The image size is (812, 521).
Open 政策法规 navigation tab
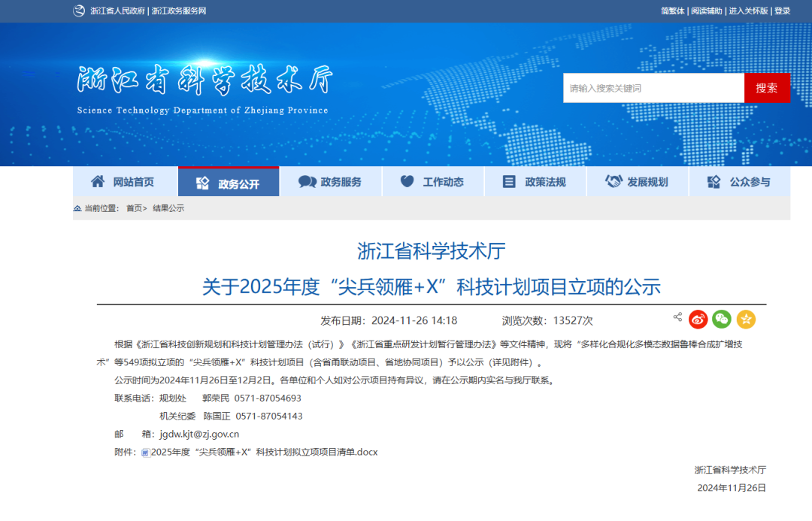pyautogui.click(x=535, y=181)
